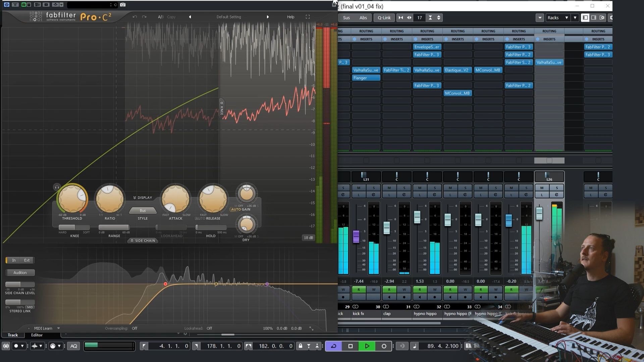
Task: Click the plugin Write automation button
Action: click(29, 5)
